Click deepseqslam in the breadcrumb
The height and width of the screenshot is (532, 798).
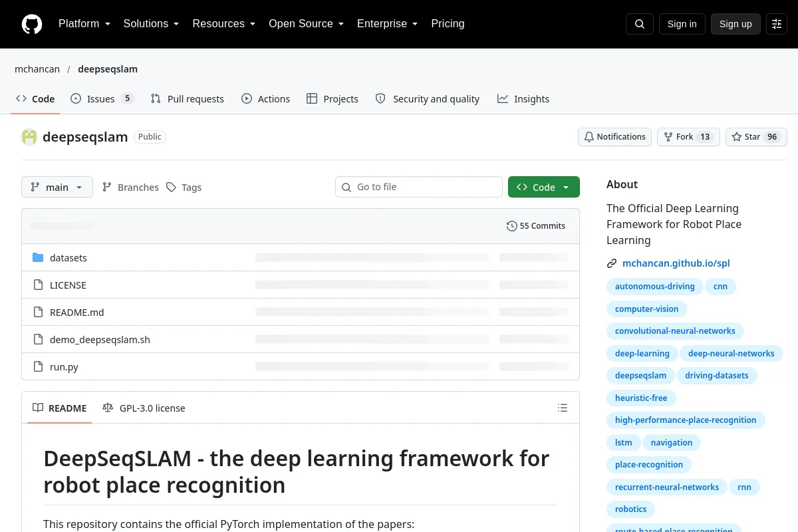tap(108, 69)
